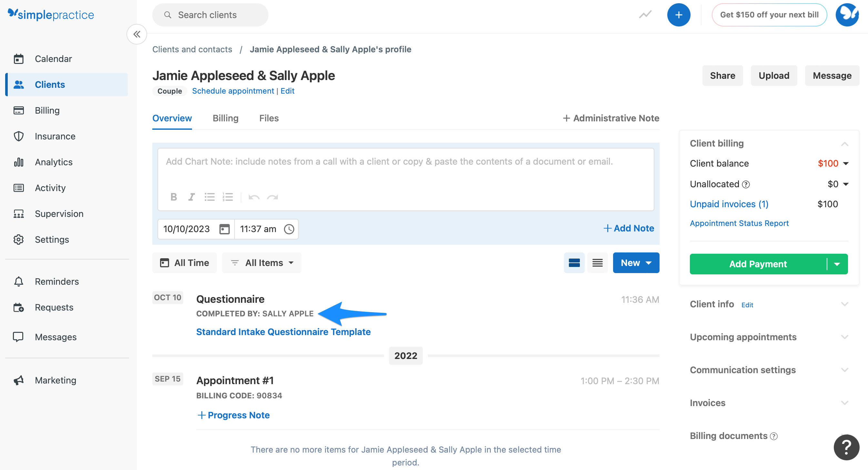Collapse the Client billing panel
Screen dimensions: 868x470
coord(845,143)
